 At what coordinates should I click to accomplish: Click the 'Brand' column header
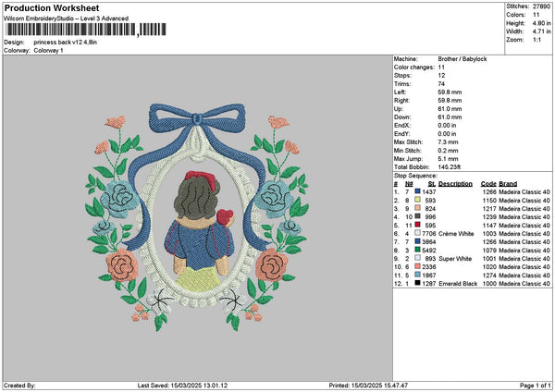tap(508, 184)
